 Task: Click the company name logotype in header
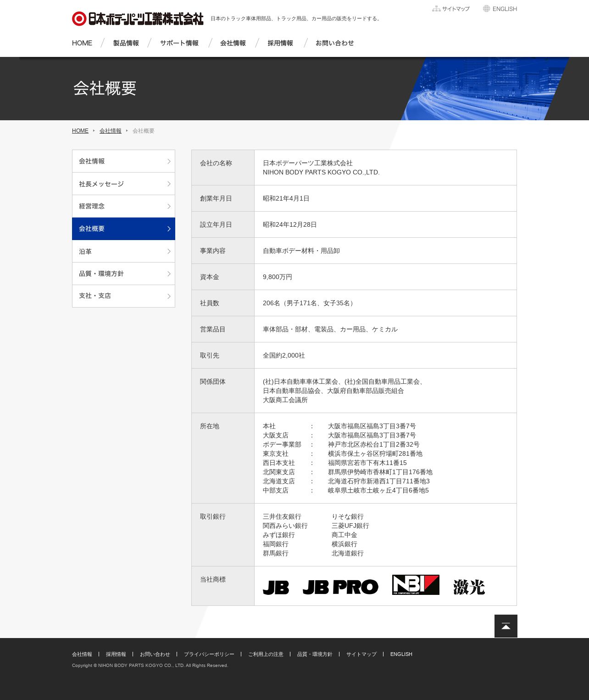click(x=146, y=19)
